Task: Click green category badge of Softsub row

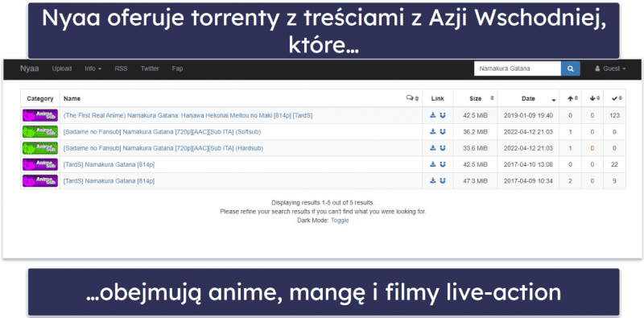Action: (40, 132)
